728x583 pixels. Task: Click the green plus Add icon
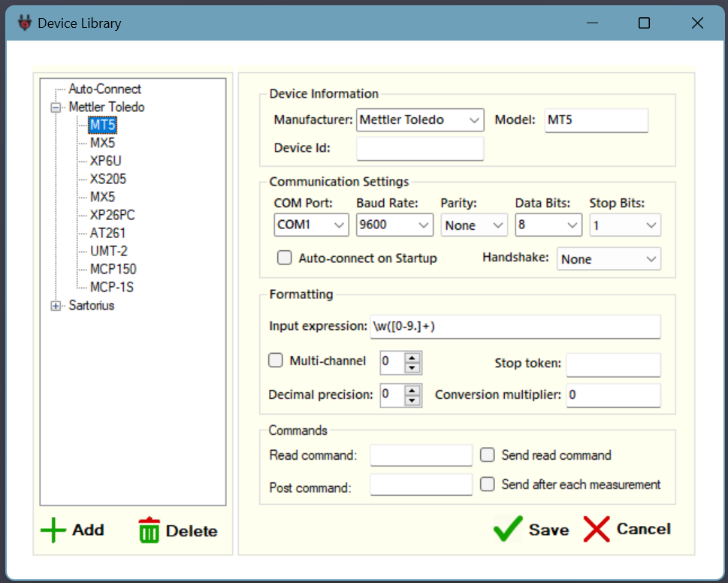53,530
